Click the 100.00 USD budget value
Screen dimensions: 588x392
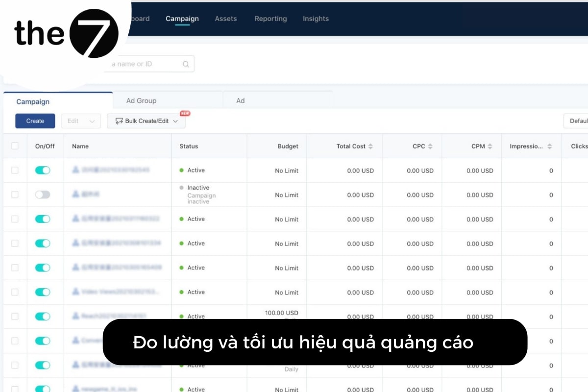[282, 313]
